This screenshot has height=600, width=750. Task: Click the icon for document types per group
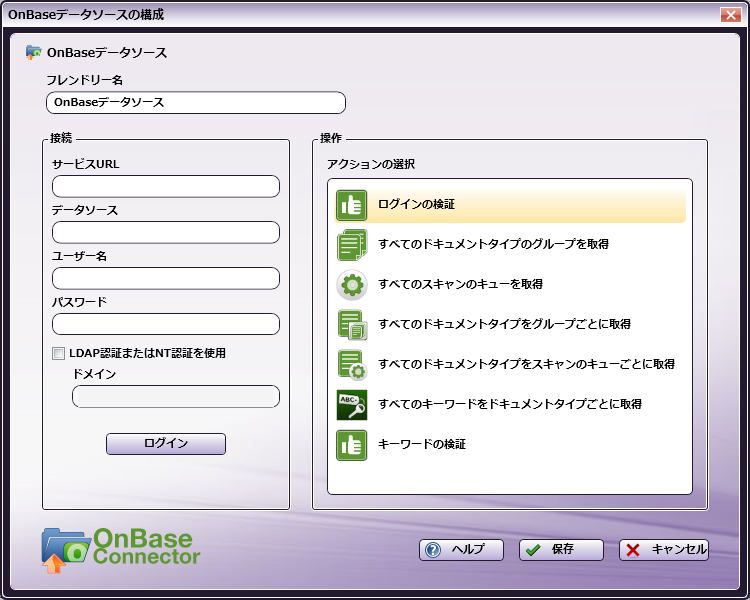click(352, 325)
